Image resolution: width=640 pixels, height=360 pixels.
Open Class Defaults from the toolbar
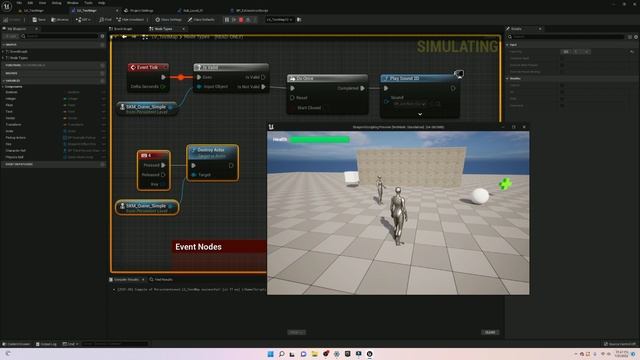201,20
